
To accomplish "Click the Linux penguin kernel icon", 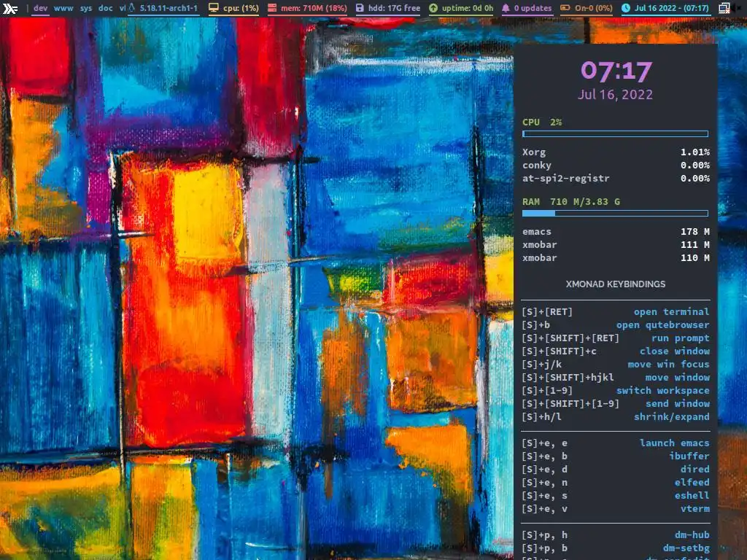I will pos(132,8).
